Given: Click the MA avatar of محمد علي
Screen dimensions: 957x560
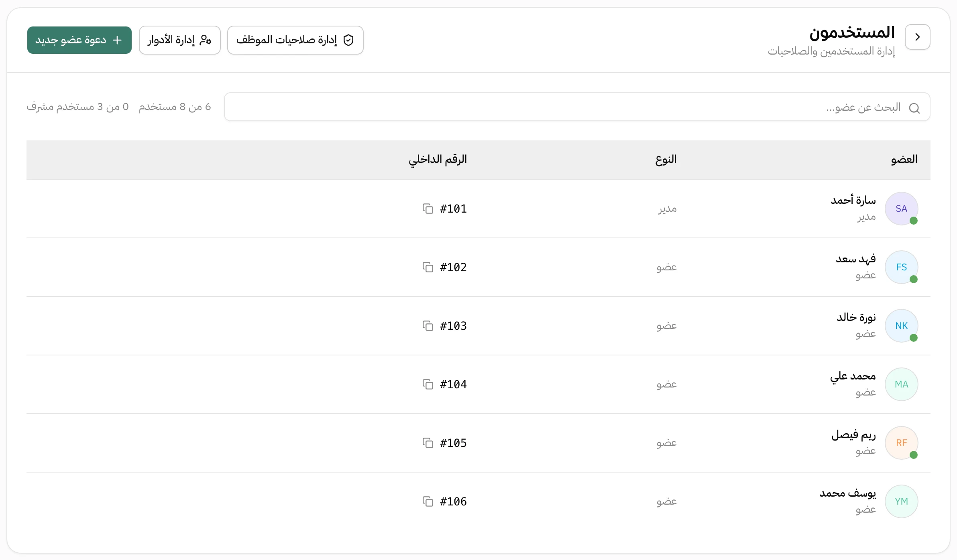Looking at the screenshot, I should point(902,384).
